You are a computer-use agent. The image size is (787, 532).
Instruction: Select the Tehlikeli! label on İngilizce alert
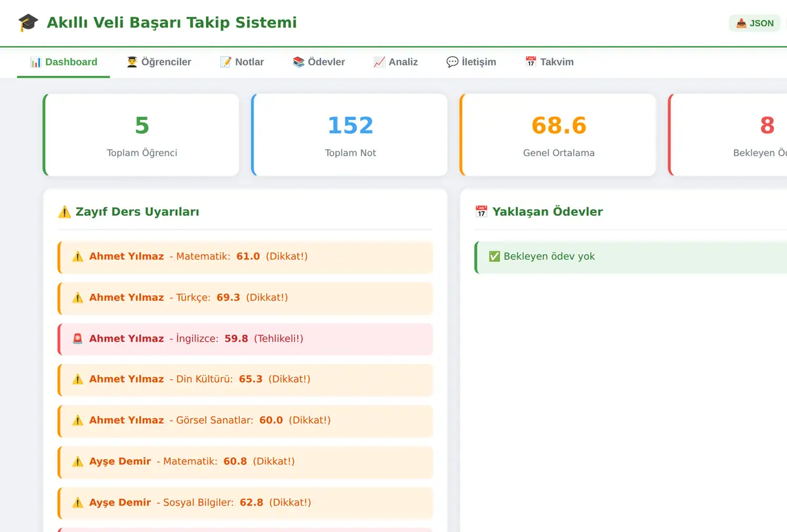(x=279, y=338)
